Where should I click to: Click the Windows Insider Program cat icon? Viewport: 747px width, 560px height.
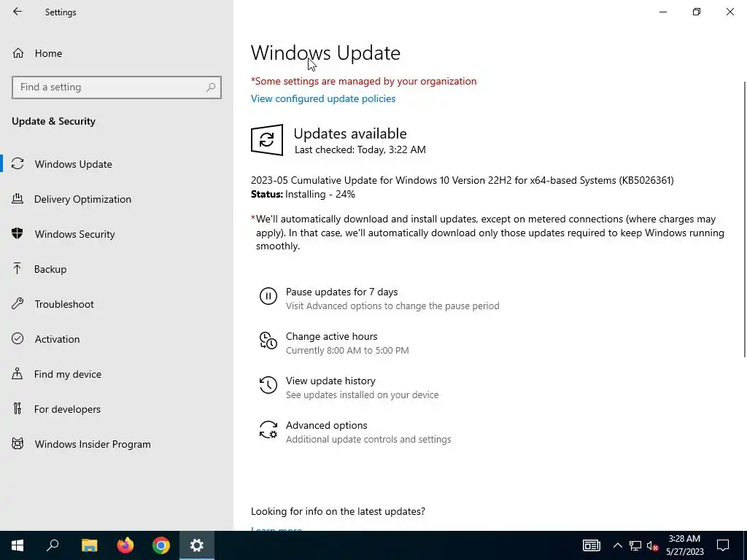click(18, 444)
